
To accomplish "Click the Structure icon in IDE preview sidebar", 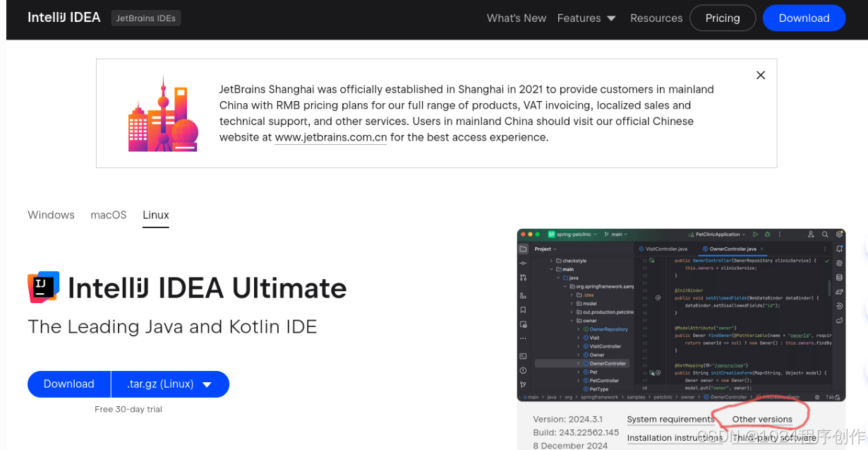I will click(x=523, y=295).
